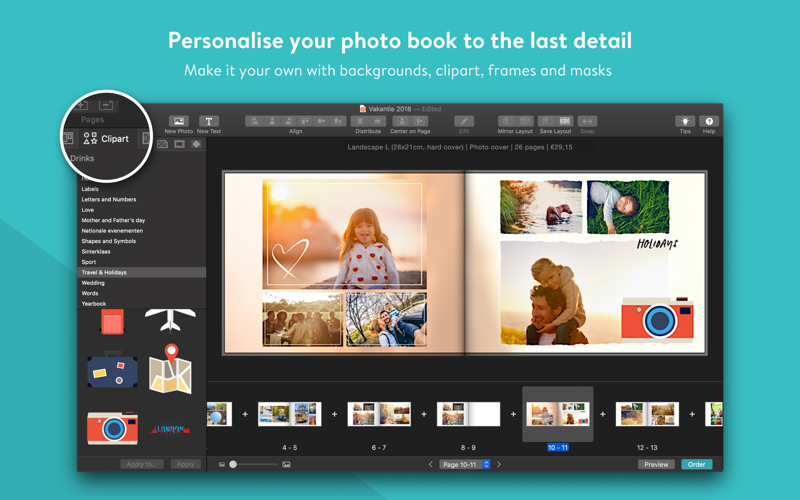This screenshot has width=800, height=500.
Task: Click the New Text tool icon
Action: point(209,121)
